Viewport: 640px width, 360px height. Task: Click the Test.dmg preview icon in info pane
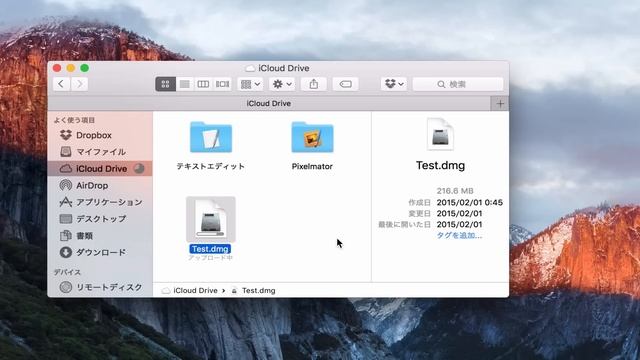click(x=440, y=135)
